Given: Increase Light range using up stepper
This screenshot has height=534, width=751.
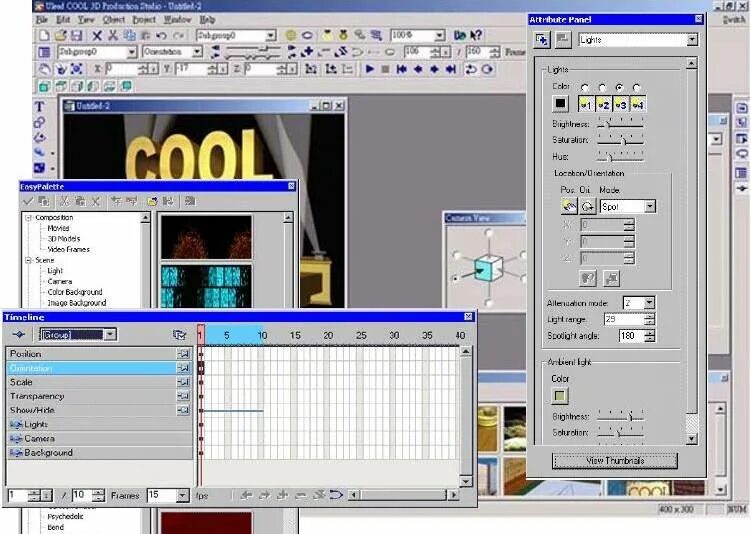Looking at the screenshot, I should point(649,316).
